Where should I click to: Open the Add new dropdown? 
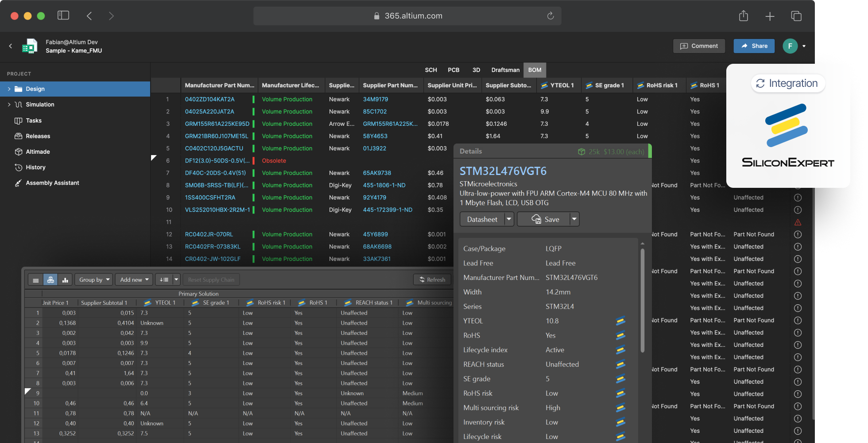tap(134, 280)
